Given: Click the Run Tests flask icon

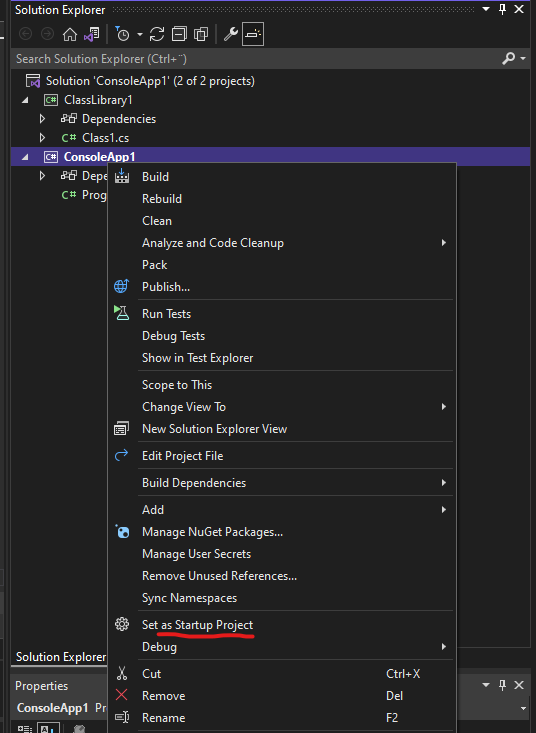Looking at the screenshot, I should point(121,313).
